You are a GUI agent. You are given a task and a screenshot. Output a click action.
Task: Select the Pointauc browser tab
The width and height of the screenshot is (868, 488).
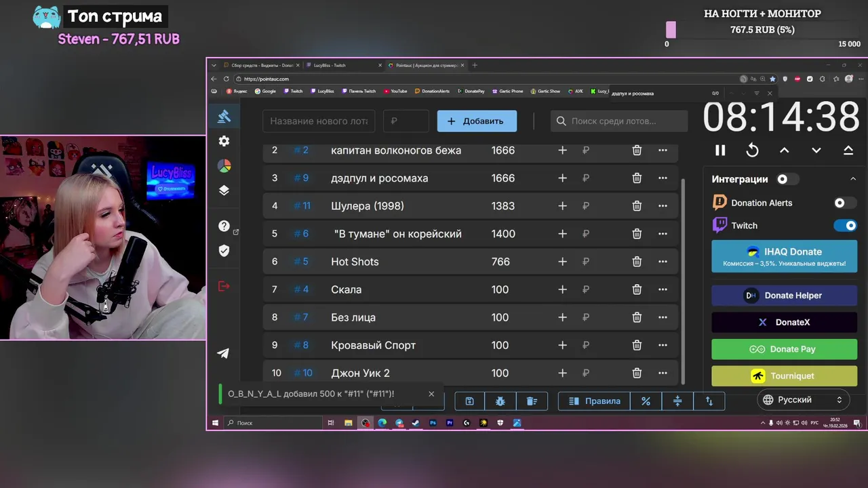(x=425, y=65)
